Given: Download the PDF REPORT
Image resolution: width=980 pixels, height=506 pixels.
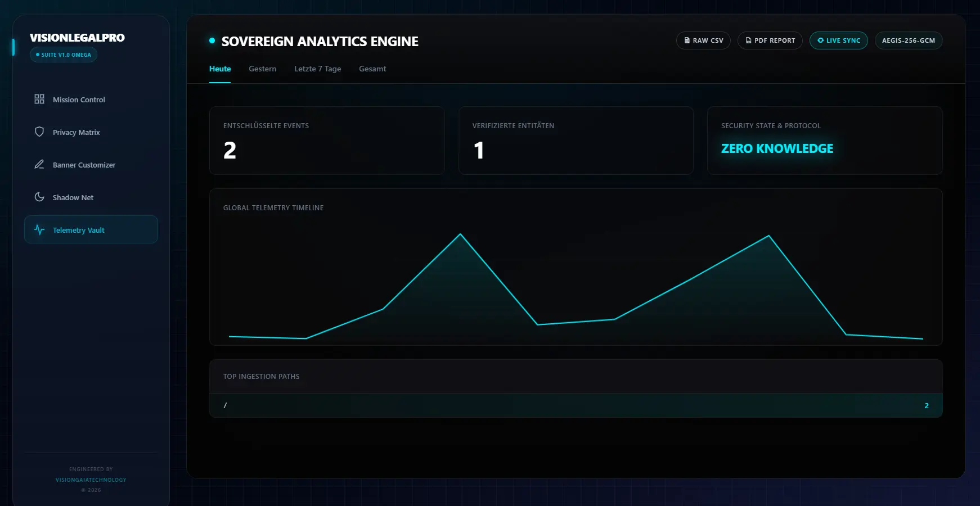Looking at the screenshot, I should click(x=770, y=40).
